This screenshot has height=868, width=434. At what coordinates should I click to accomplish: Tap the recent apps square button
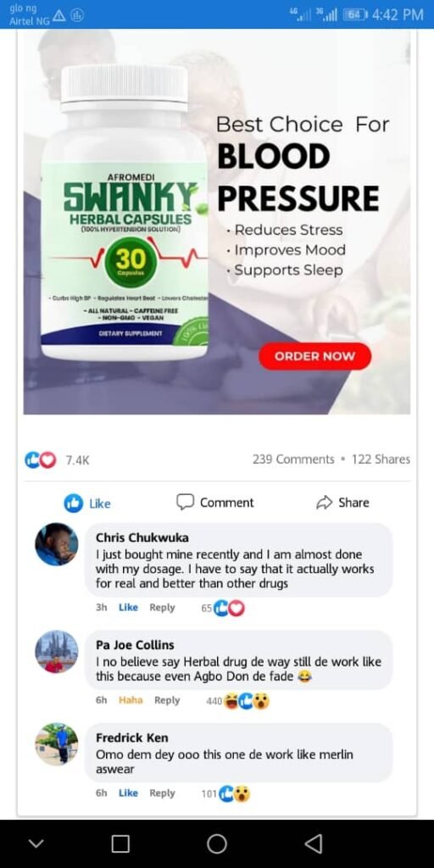tap(120, 843)
